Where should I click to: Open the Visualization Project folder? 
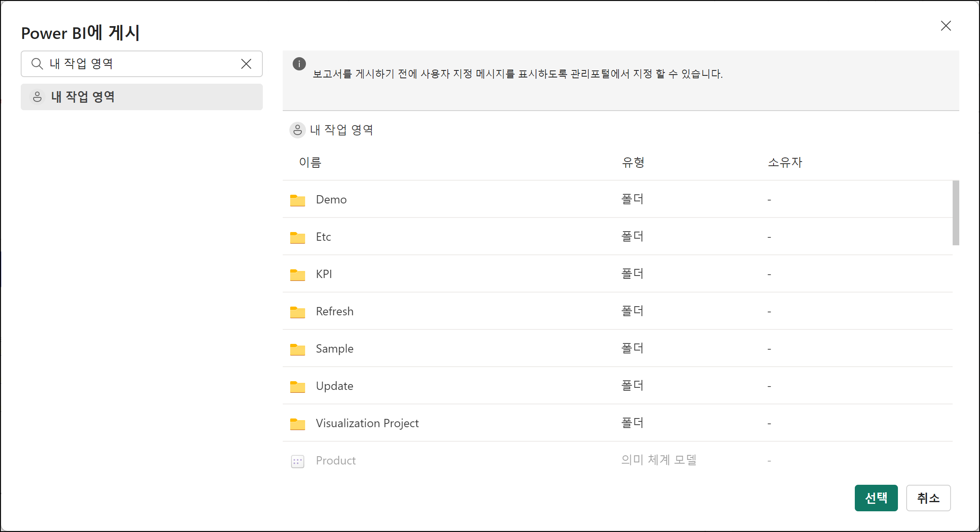pyautogui.click(x=367, y=423)
